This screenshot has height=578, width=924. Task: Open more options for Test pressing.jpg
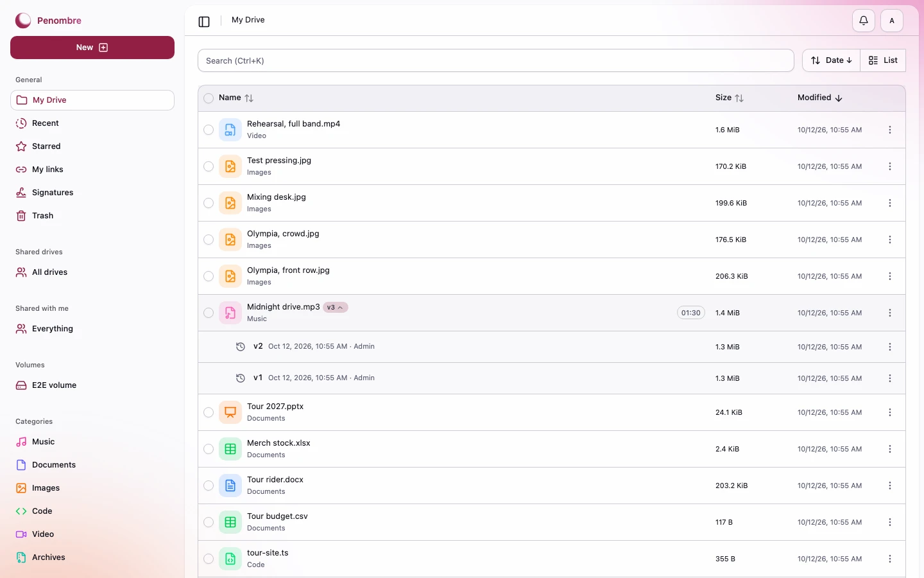tap(890, 166)
